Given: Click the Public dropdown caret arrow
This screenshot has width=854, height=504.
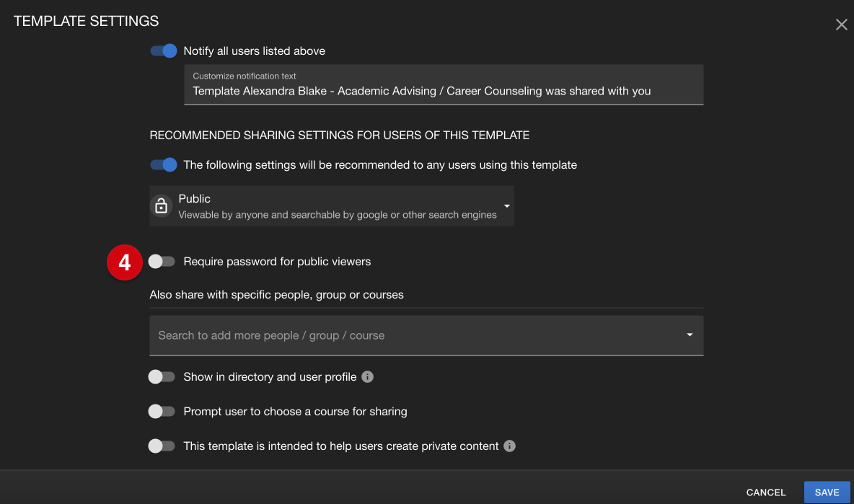Looking at the screenshot, I should point(506,205).
